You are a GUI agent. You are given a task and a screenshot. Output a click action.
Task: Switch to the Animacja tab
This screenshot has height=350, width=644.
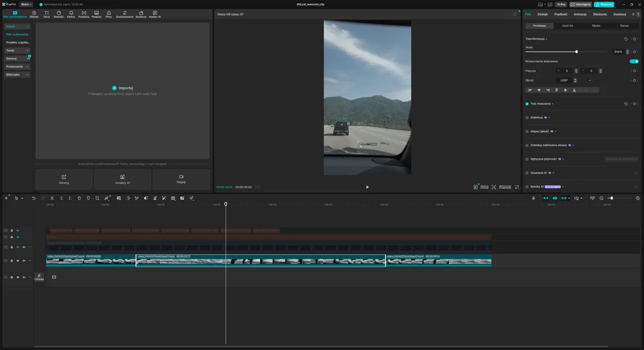580,14
